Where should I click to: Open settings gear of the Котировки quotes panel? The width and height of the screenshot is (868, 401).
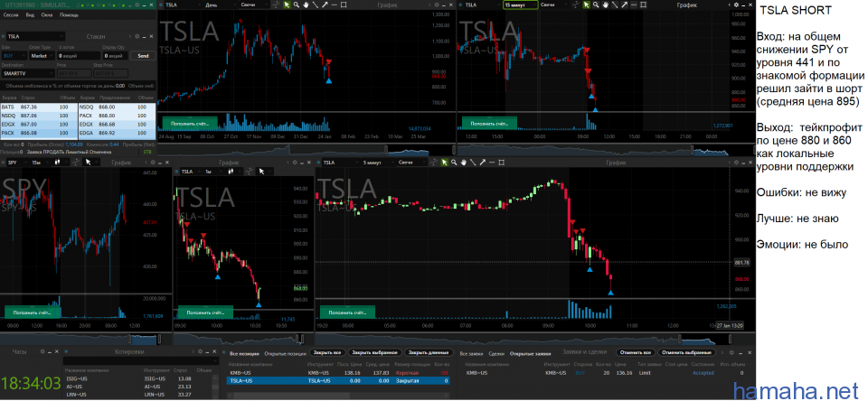[x=201, y=351]
